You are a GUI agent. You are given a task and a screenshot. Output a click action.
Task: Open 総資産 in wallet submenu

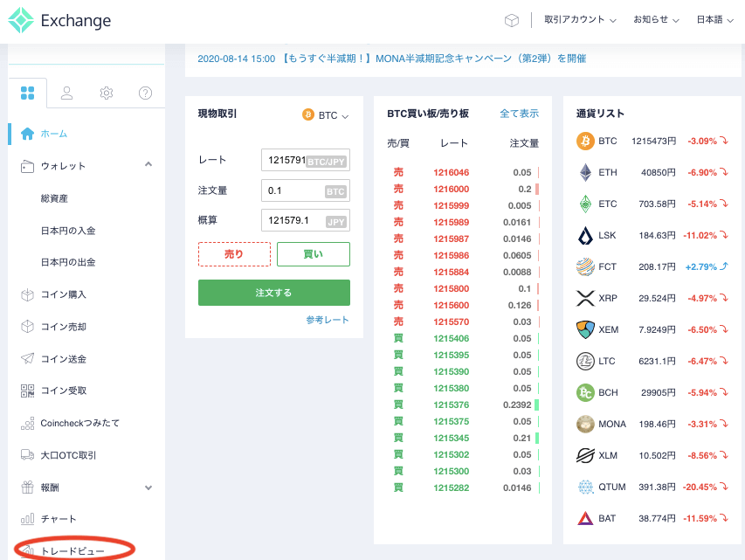click(x=55, y=198)
